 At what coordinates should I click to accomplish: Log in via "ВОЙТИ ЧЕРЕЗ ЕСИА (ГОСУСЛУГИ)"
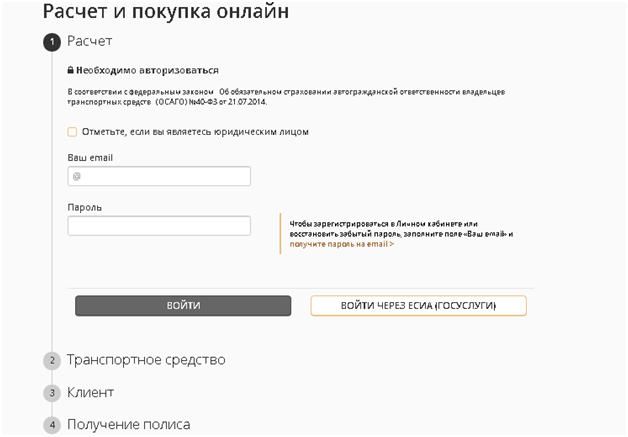[418, 305]
